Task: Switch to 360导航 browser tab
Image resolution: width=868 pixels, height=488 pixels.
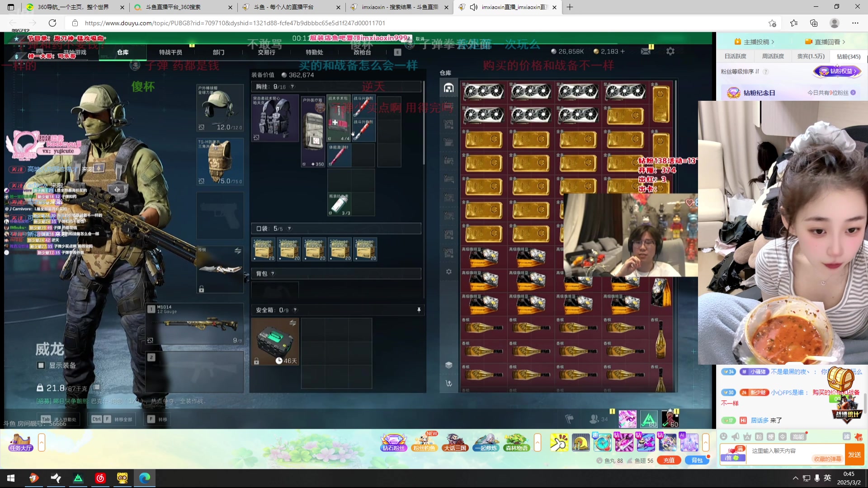Action: pyautogui.click(x=75, y=7)
